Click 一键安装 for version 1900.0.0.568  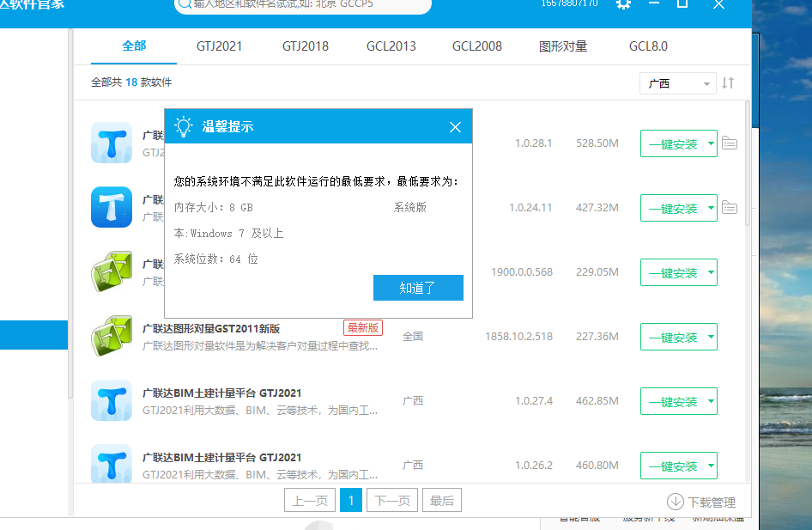pos(673,272)
